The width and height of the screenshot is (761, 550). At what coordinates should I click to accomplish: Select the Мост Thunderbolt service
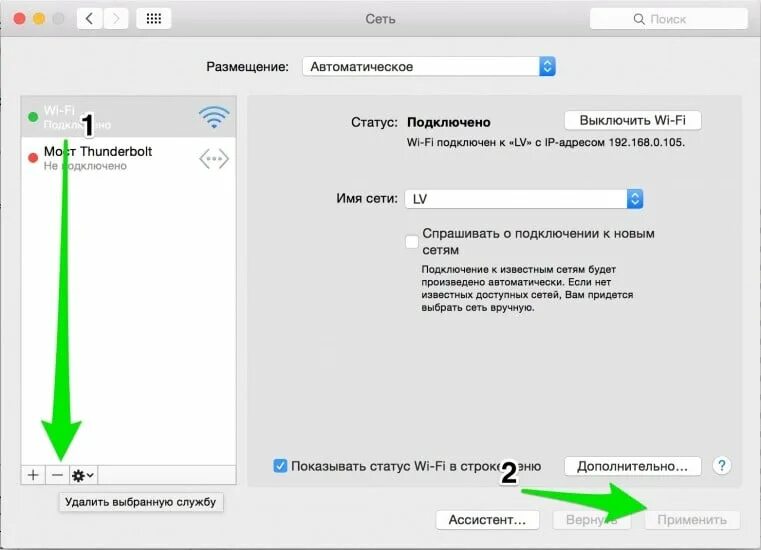[129, 158]
